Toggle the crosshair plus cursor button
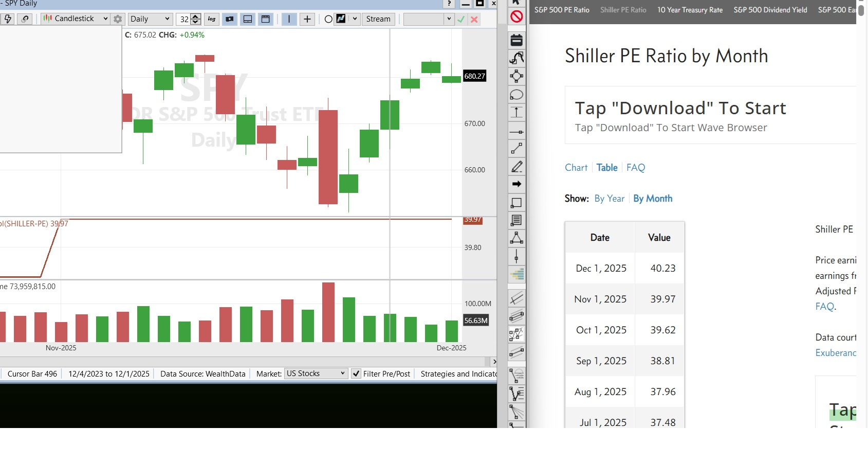 tap(307, 19)
